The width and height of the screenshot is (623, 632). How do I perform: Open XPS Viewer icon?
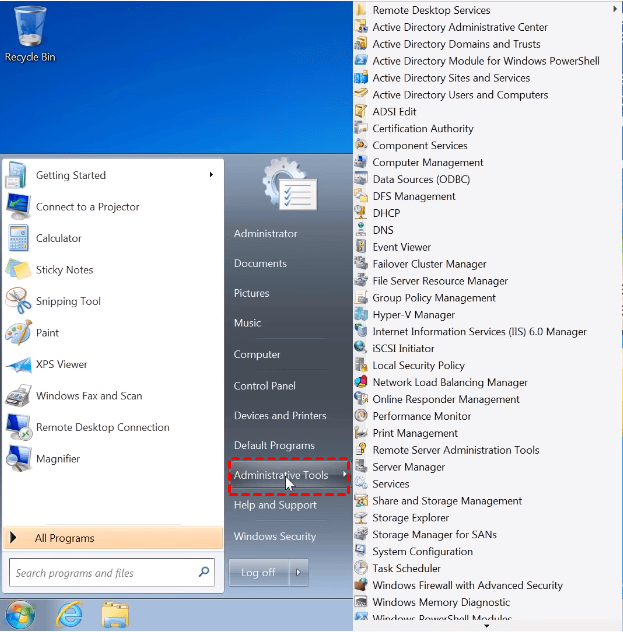click(x=18, y=365)
